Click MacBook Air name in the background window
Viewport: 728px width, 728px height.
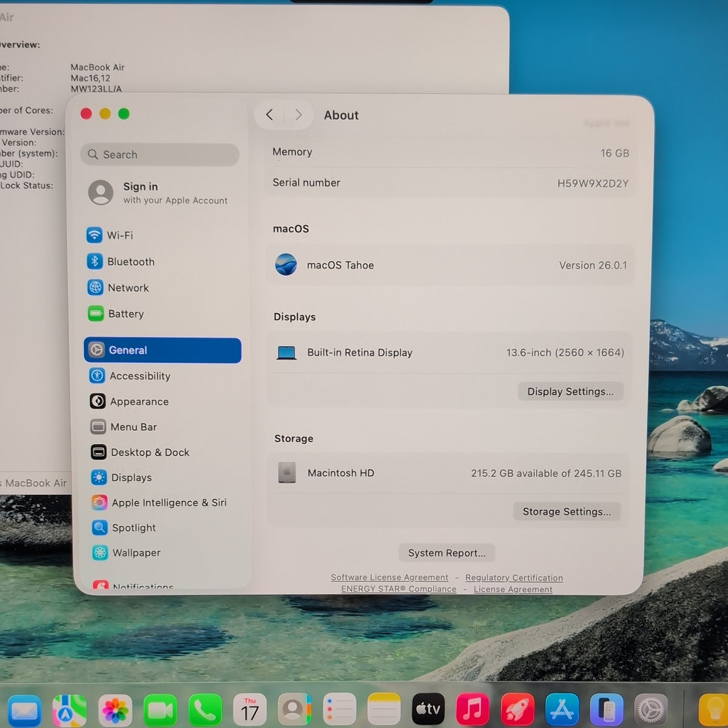(x=97, y=67)
